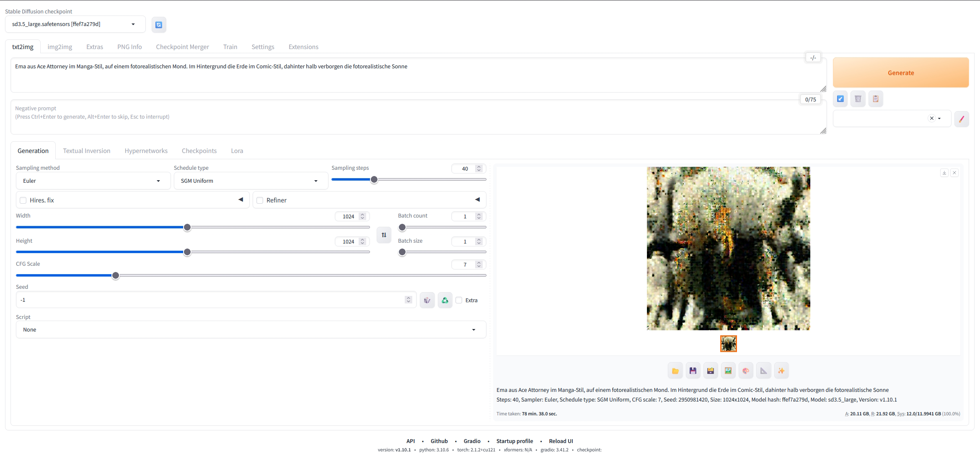This screenshot has height=469, width=980.
Task: Save image with floppy disk icon
Action: point(693,371)
